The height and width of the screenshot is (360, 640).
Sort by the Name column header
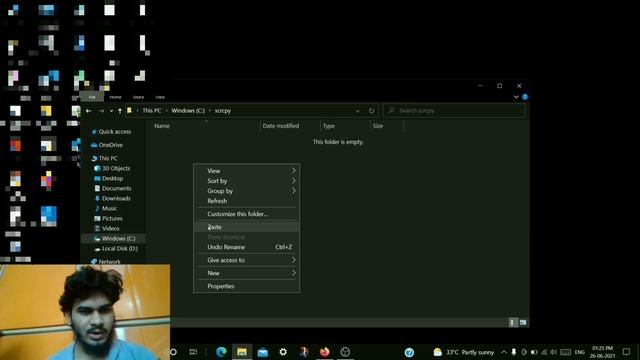point(162,126)
